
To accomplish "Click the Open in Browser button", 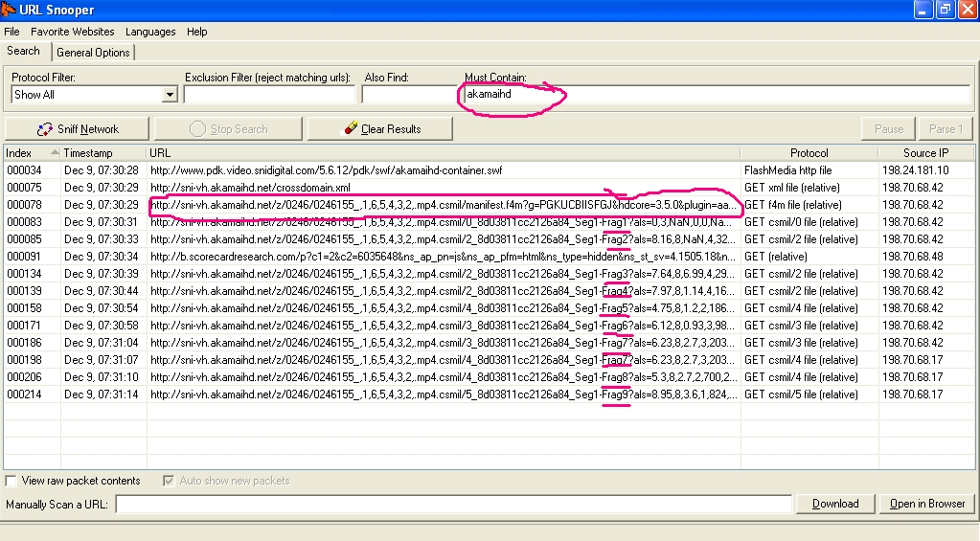I will tap(927, 504).
